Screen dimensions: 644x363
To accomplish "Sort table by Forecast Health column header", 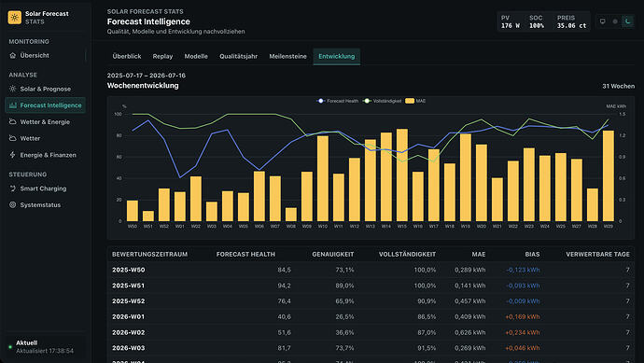I will 245,254.
